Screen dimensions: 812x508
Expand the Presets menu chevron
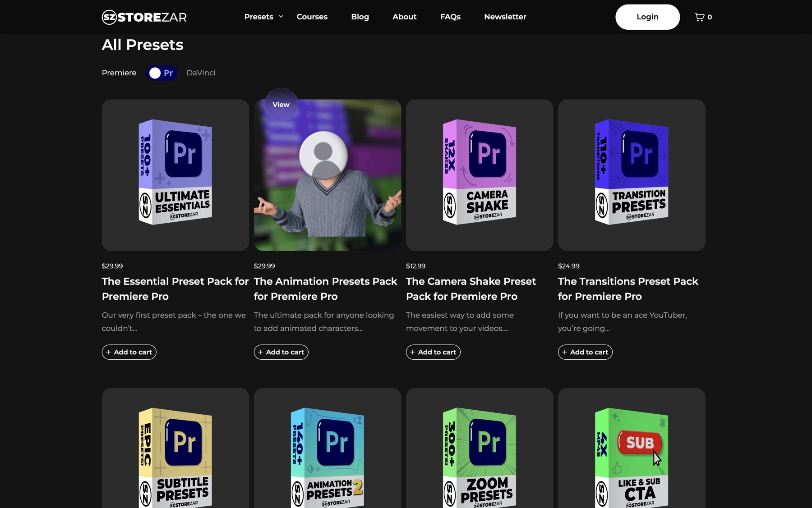[281, 17]
